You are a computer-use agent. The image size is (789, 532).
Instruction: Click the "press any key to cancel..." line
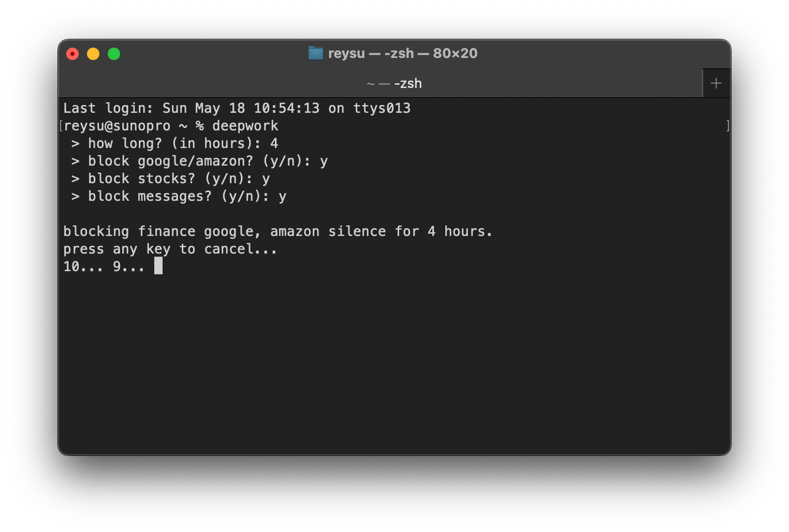click(x=170, y=249)
